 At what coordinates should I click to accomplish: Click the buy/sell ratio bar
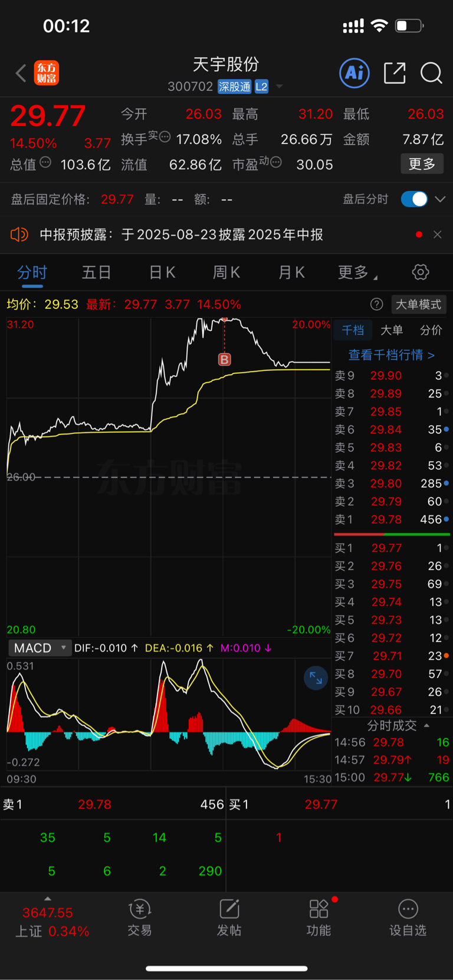pos(392,534)
